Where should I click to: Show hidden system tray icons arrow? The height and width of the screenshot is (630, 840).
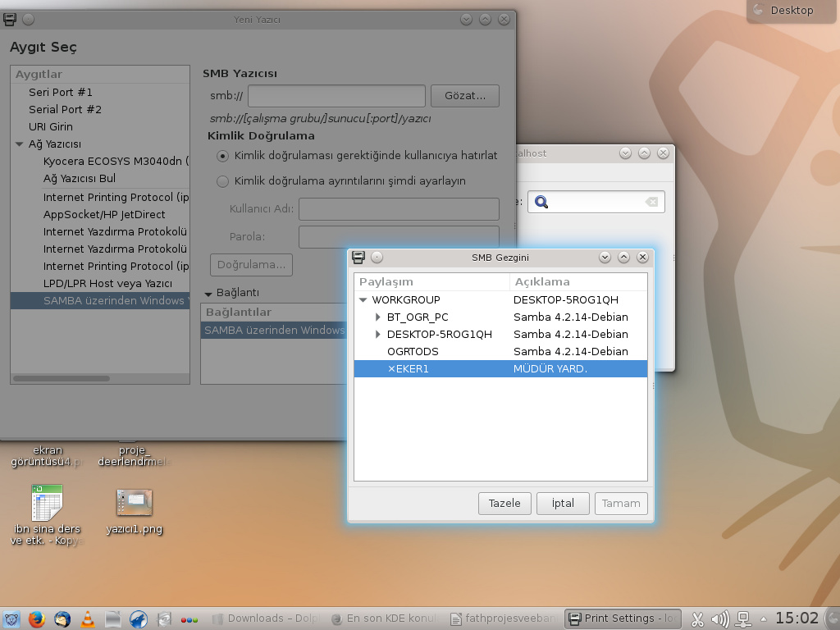[764, 619]
